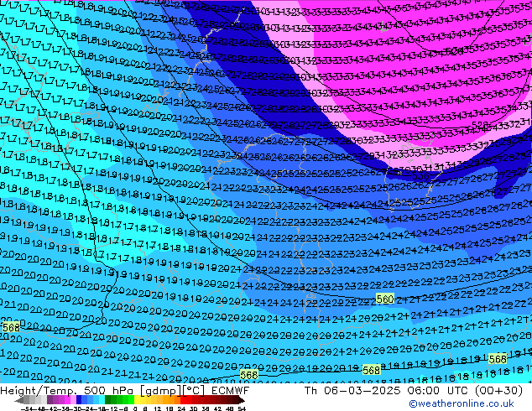The image size is (532, 411).
Task: Click the ECMWF model name
Action: pyautogui.click(x=231, y=391)
